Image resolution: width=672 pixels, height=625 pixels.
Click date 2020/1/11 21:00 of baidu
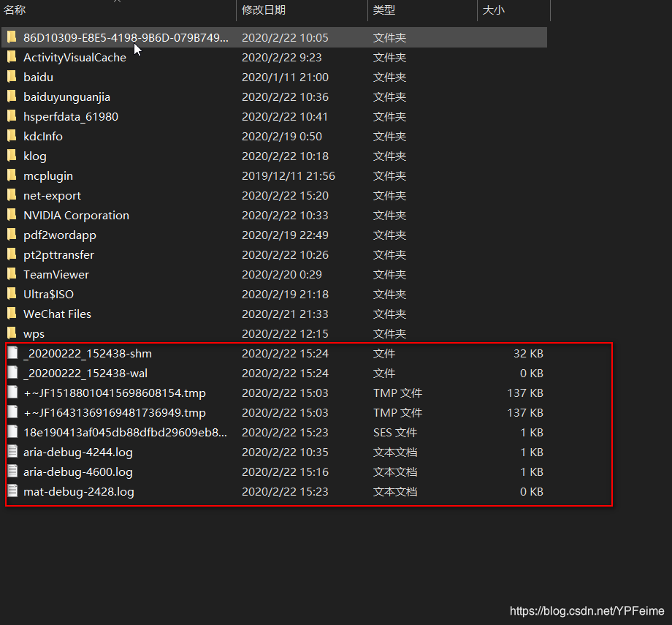(x=285, y=77)
